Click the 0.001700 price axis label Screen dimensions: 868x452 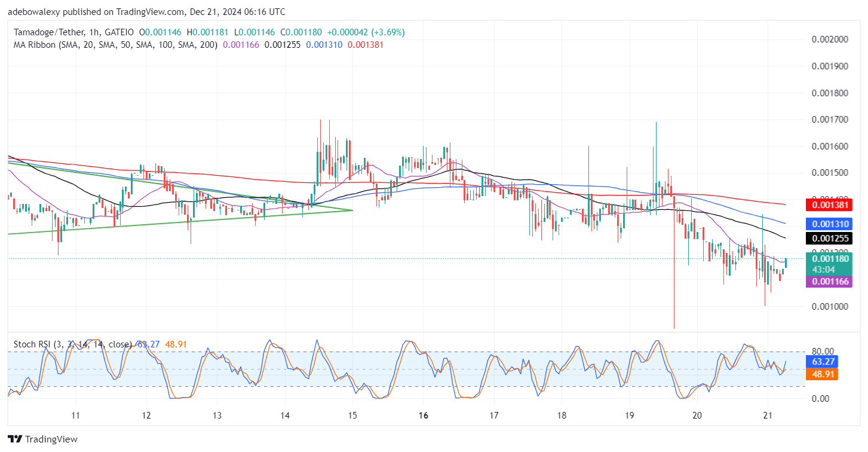point(829,120)
